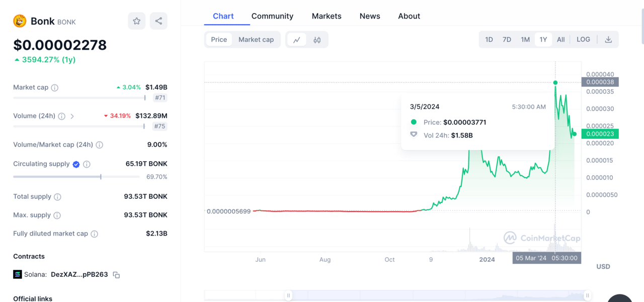Set chart range to 1D
The width and height of the screenshot is (644, 302).
pyautogui.click(x=489, y=40)
